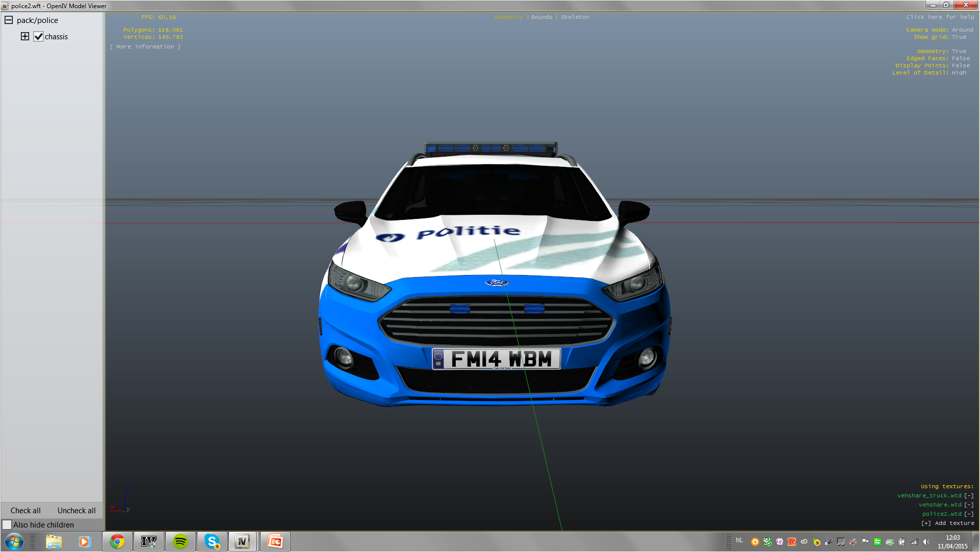Click the Creative Cloud tray icon
Screen dimensions: 980x552
[x=804, y=542]
